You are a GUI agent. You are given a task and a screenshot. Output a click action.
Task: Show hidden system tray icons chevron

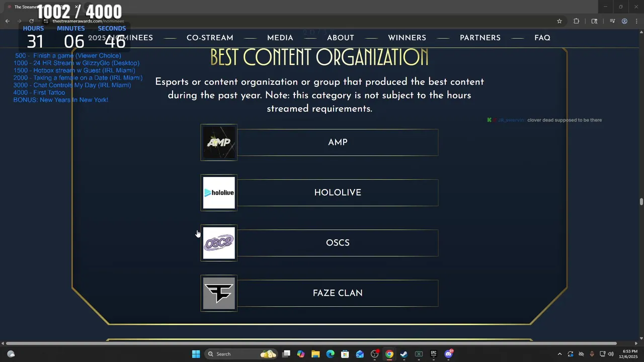point(559,354)
